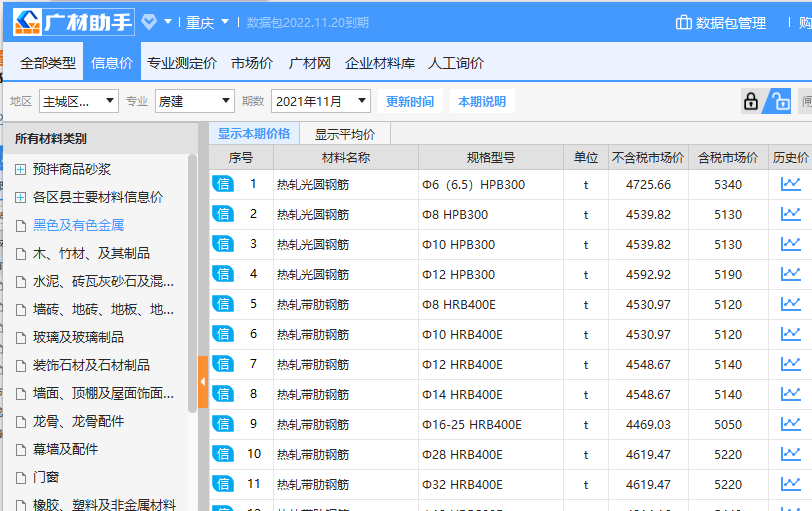Open history chart for Φ10 HPB300 row

790,244
